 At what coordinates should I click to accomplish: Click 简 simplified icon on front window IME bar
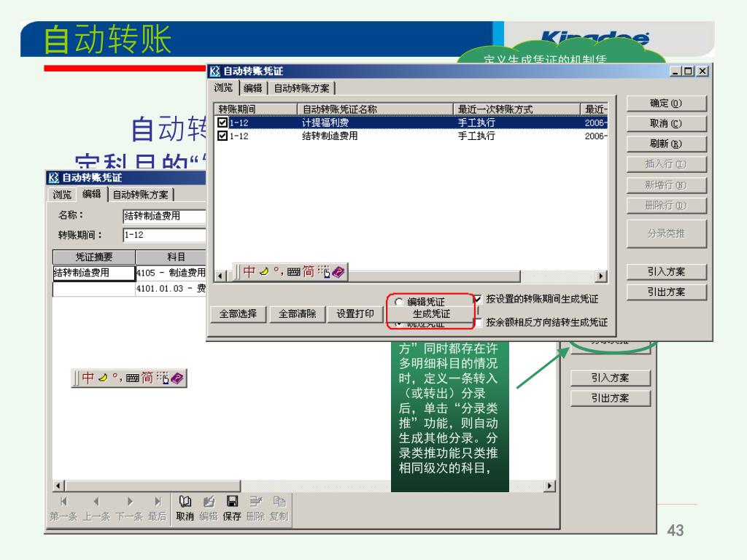point(309,272)
